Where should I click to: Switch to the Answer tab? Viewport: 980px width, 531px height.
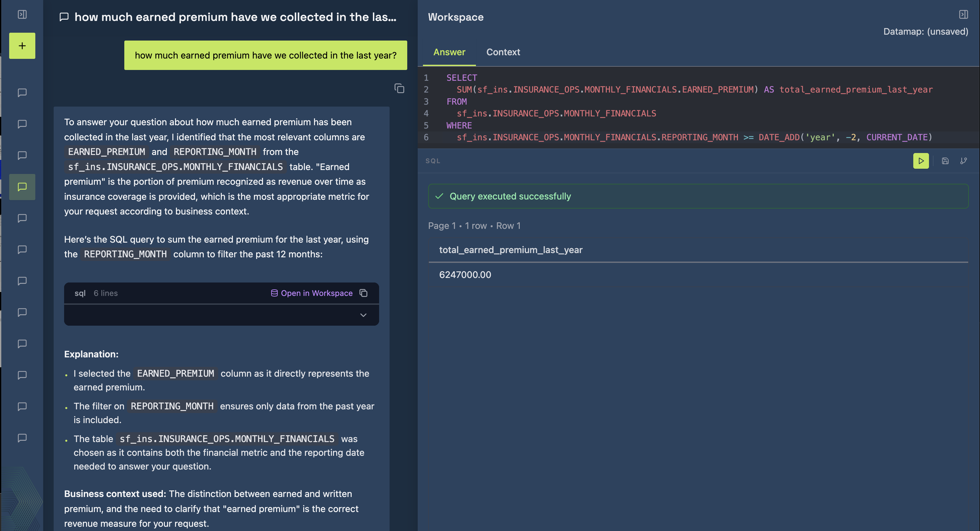(x=449, y=52)
